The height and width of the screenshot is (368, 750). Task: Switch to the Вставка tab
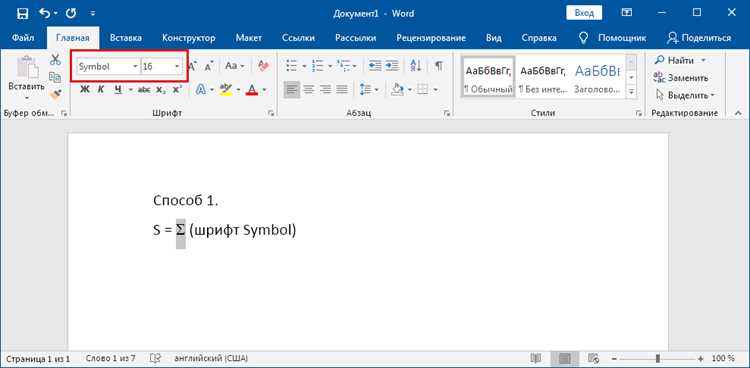(125, 38)
